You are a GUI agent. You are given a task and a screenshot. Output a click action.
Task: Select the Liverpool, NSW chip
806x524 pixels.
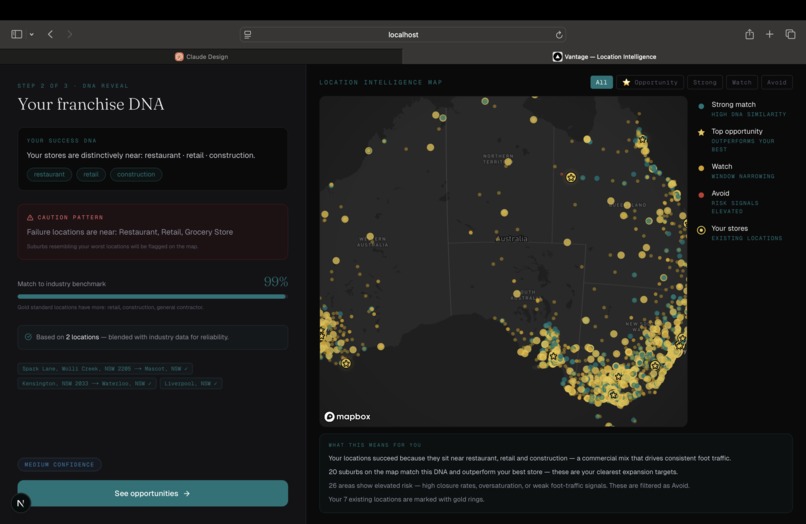(x=191, y=384)
